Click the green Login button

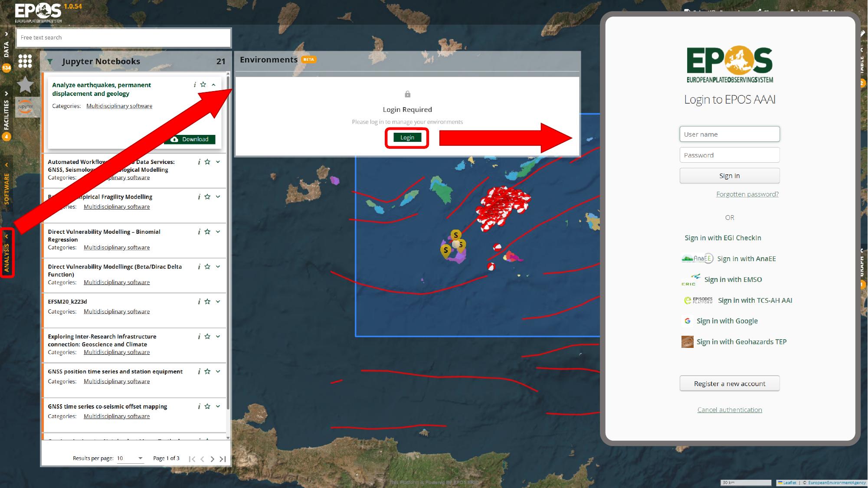407,138
